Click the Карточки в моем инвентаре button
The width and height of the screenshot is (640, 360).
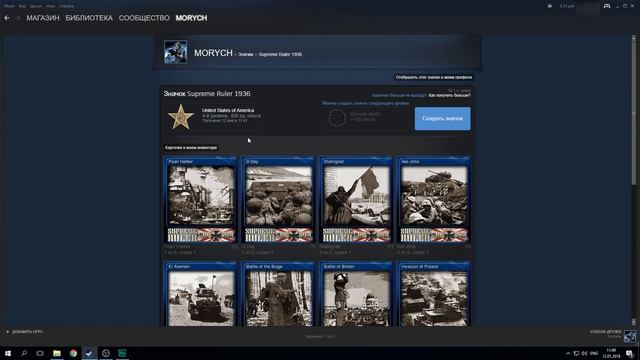pos(191,148)
